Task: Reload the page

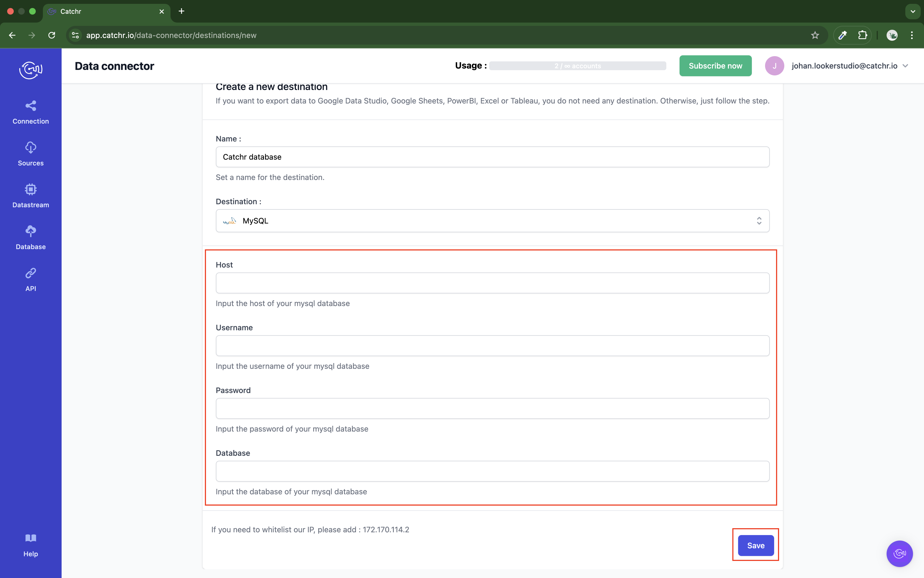Action: 52,35
